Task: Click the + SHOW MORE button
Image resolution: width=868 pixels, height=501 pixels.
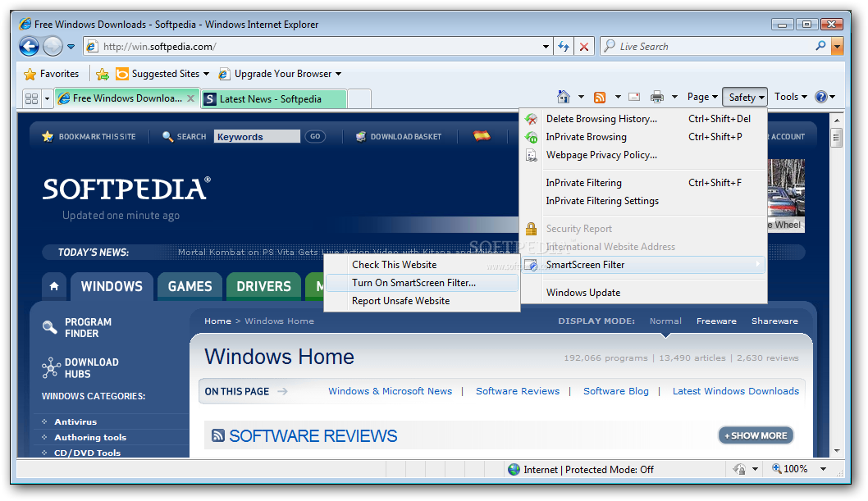Action: [756, 435]
